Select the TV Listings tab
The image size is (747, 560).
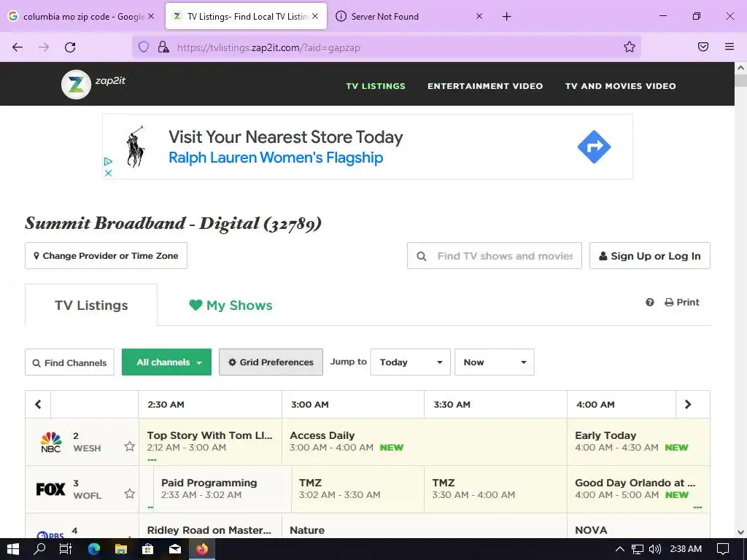pos(91,306)
